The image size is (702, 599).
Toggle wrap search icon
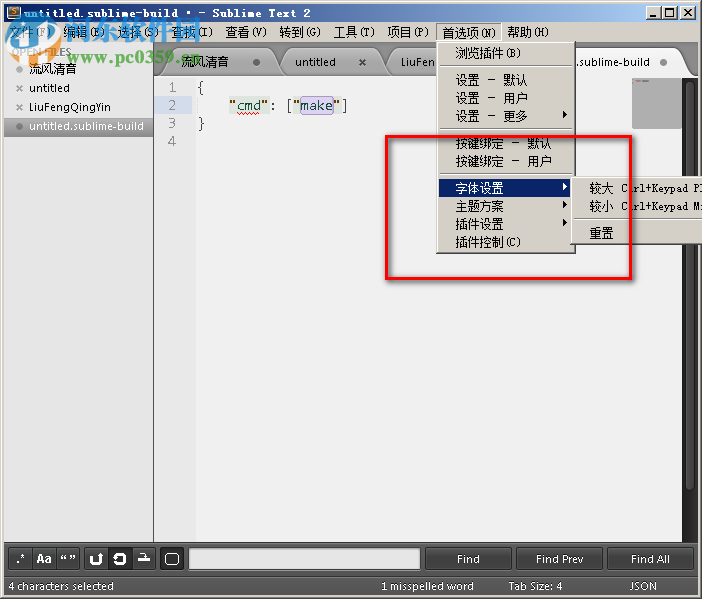point(120,559)
